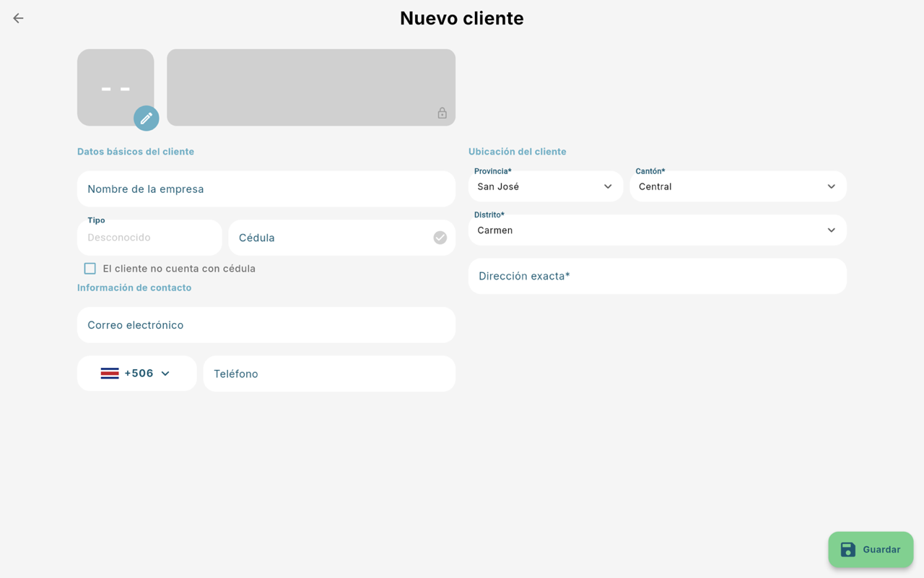Click the grey banner image placeholder
Screen dimensions: 924x578
(x=311, y=87)
